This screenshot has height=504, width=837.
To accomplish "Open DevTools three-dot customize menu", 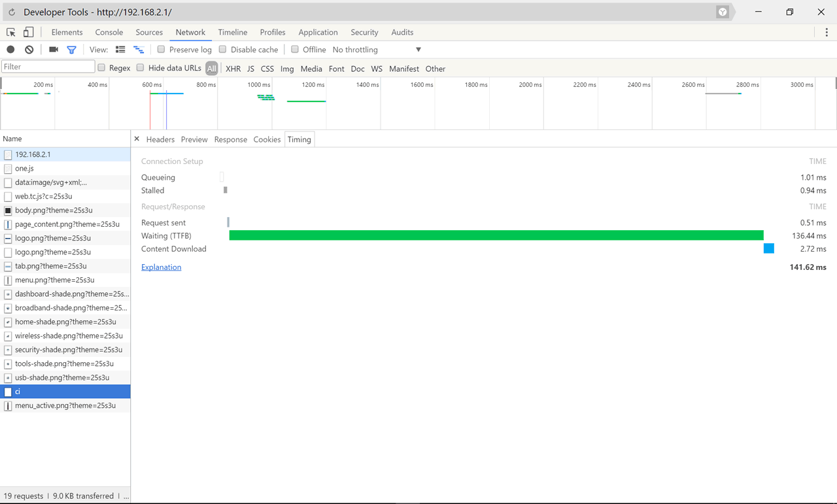I will [x=827, y=32].
